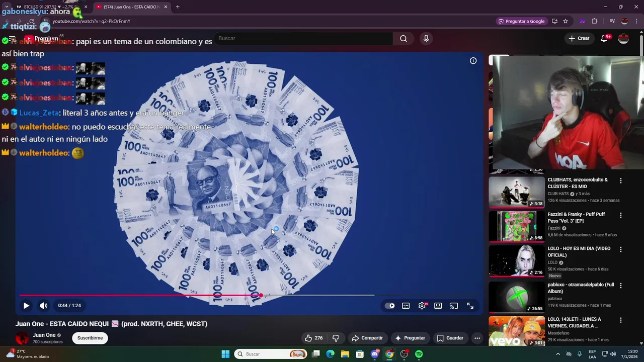Open options for pabloxo album

click(x=621, y=285)
